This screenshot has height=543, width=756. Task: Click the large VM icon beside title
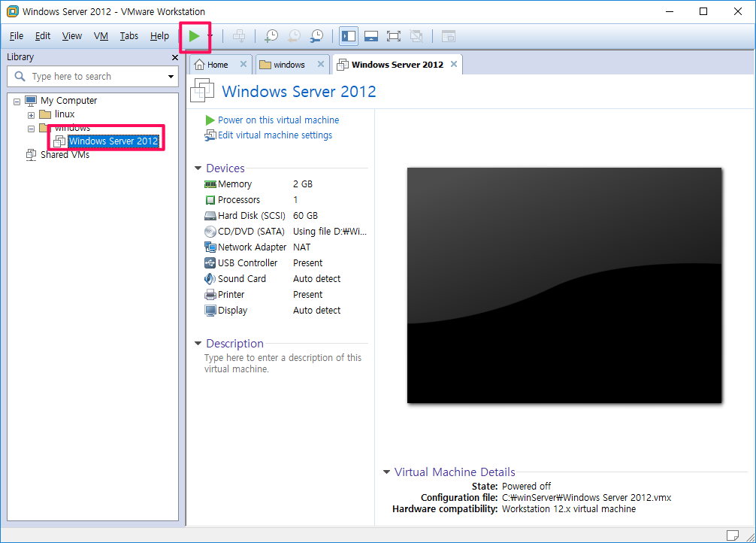click(x=202, y=90)
